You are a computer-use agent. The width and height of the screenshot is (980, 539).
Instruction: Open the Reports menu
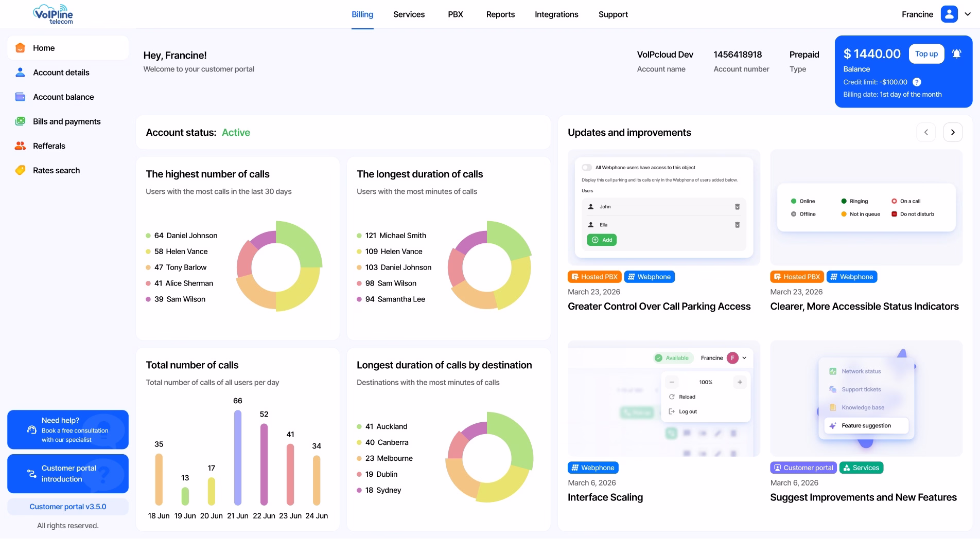tap(500, 14)
